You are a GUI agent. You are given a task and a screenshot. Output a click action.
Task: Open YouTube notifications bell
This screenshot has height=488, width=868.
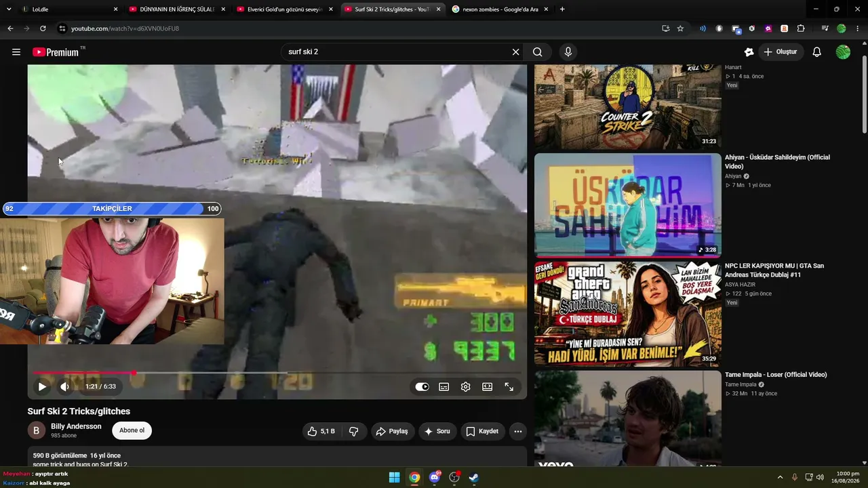817,52
